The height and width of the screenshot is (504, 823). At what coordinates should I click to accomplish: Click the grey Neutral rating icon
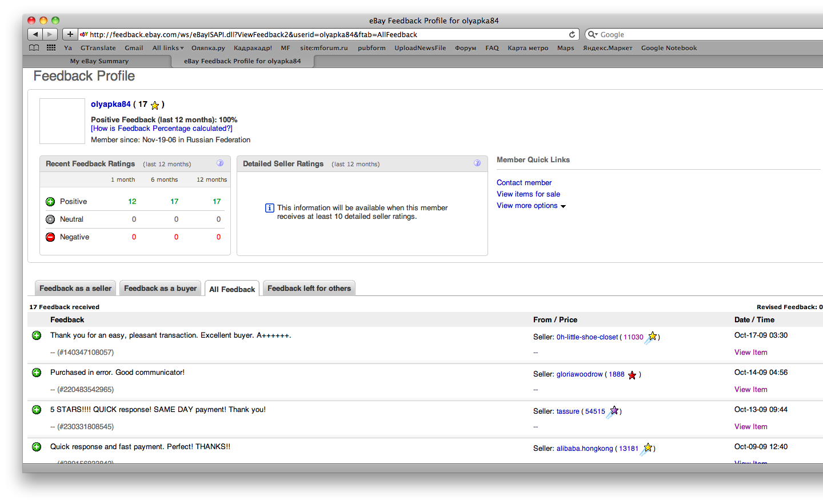coord(50,219)
